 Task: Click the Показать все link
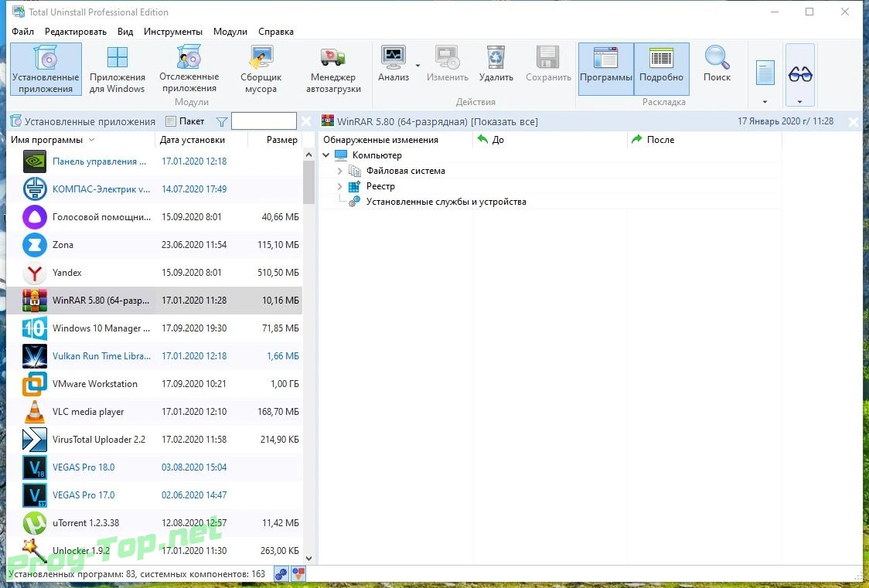coord(504,122)
